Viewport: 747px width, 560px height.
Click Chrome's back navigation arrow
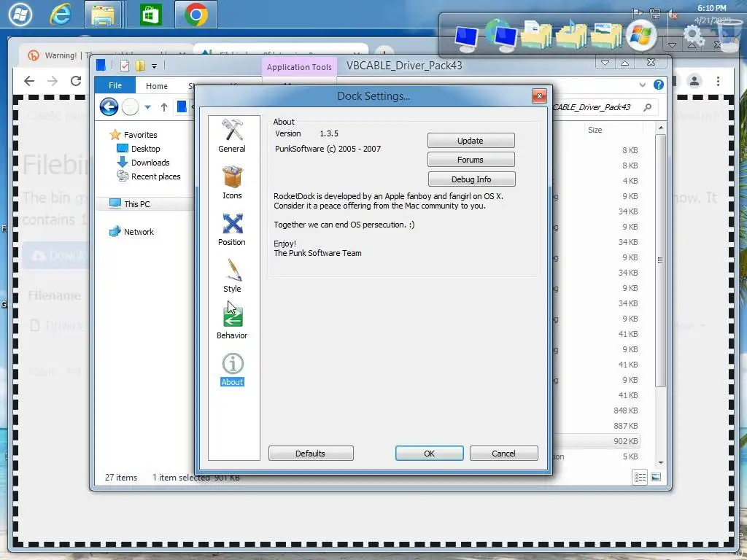click(x=29, y=81)
